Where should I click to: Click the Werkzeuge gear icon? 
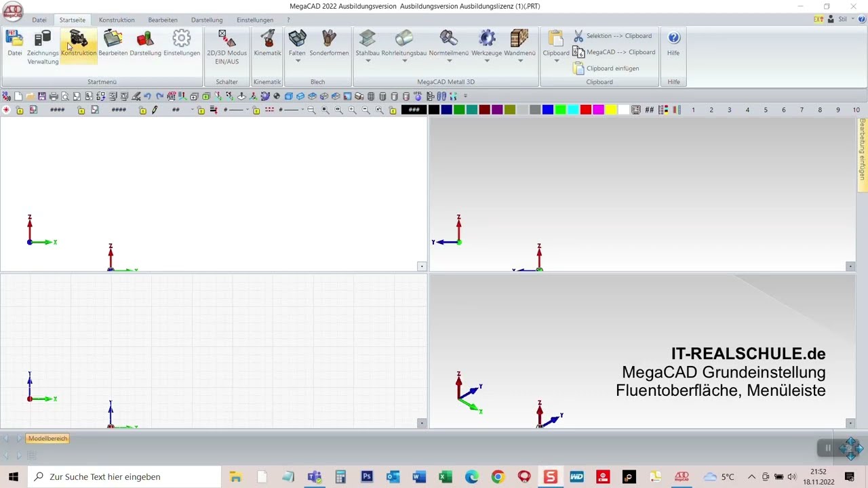click(487, 39)
